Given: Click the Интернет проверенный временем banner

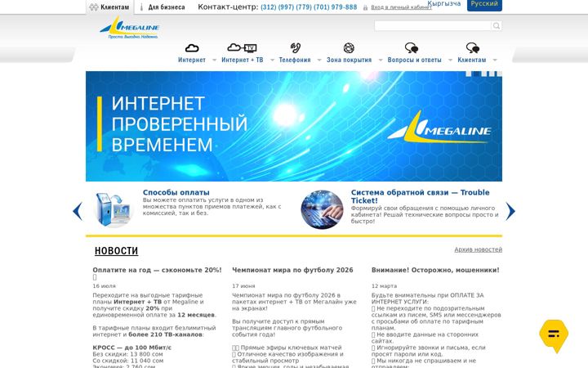Looking at the screenshot, I should tap(294, 126).
